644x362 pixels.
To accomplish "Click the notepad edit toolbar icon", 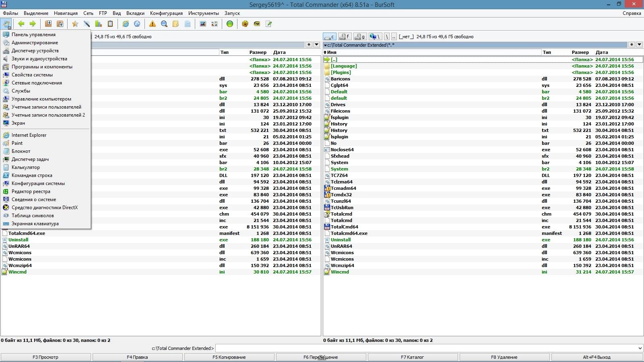I will [268, 24].
